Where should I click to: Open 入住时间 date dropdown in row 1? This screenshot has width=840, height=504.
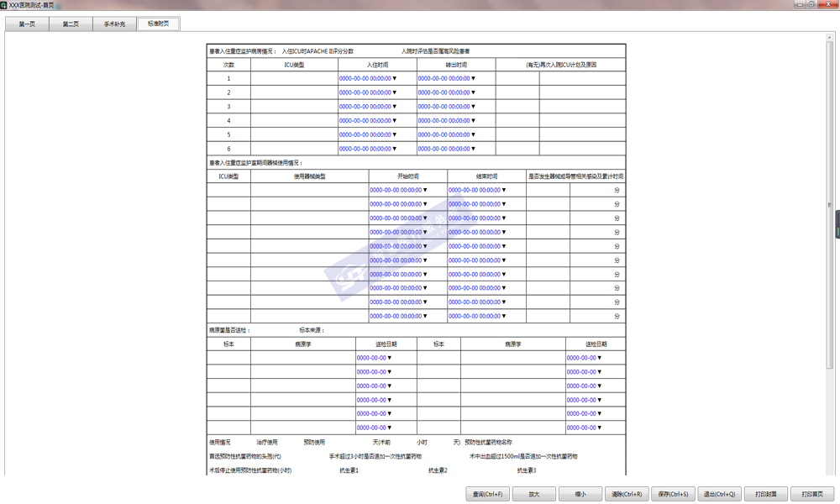pyautogui.click(x=395, y=79)
